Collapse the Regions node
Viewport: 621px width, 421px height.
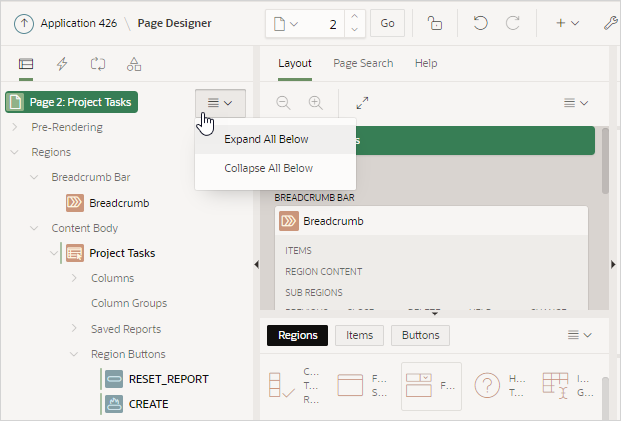click(15, 152)
